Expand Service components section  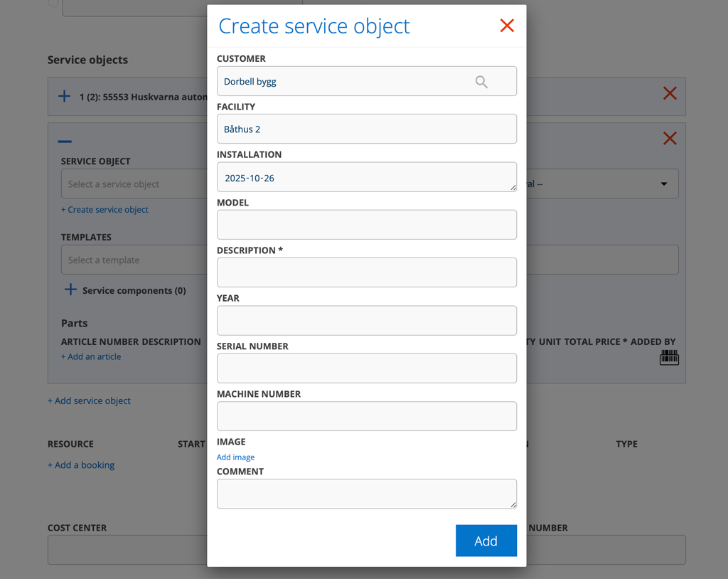[x=70, y=289]
